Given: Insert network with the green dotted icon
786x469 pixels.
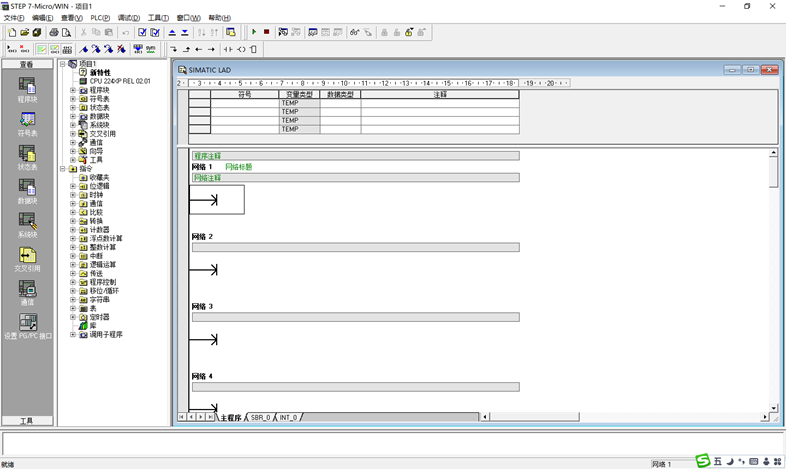Looking at the screenshot, I should pyautogui.click(x=12, y=49).
